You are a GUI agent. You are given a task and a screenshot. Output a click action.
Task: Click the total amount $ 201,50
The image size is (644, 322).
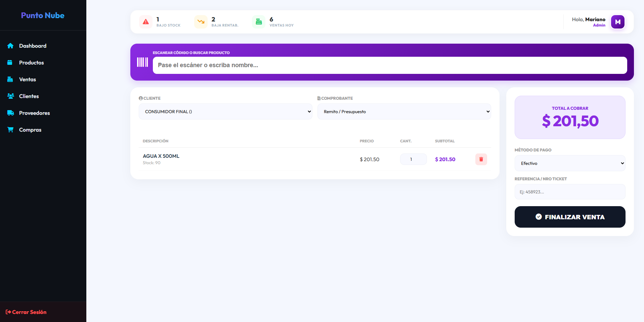pyautogui.click(x=570, y=121)
